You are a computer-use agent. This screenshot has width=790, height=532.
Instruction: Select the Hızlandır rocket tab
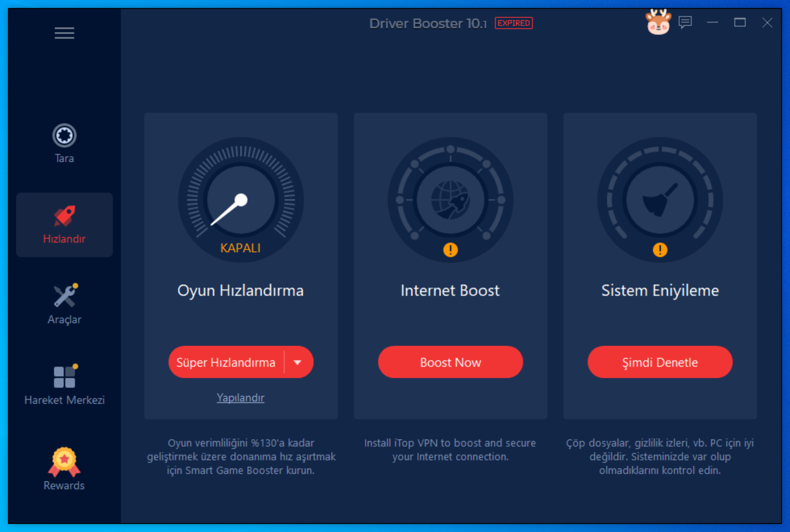point(64,225)
